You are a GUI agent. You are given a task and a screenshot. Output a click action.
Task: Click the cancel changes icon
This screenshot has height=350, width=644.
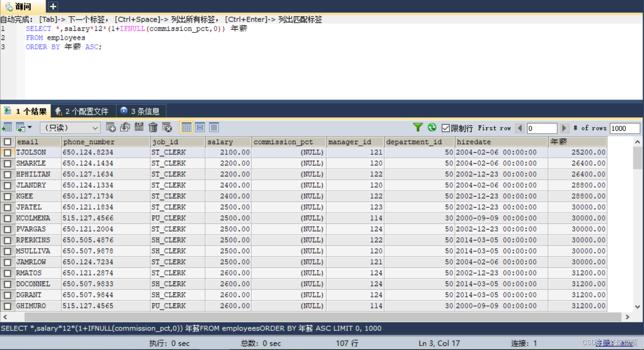[x=167, y=127]
